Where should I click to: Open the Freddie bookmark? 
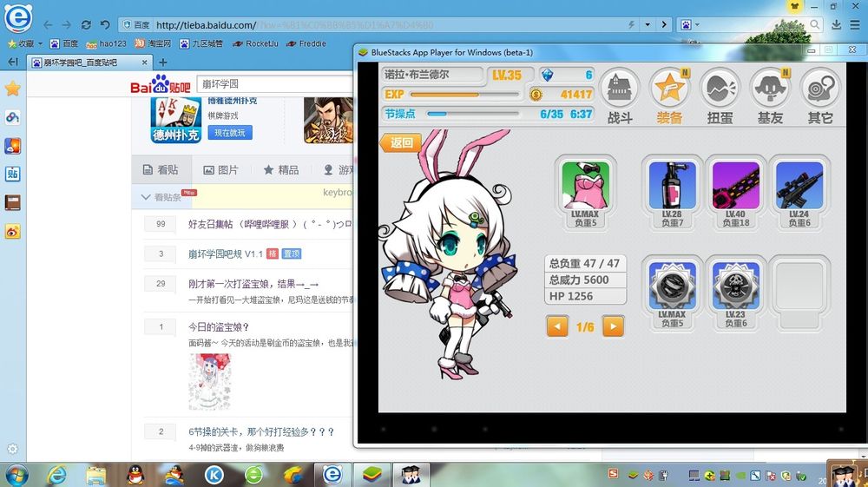[306, 43]
